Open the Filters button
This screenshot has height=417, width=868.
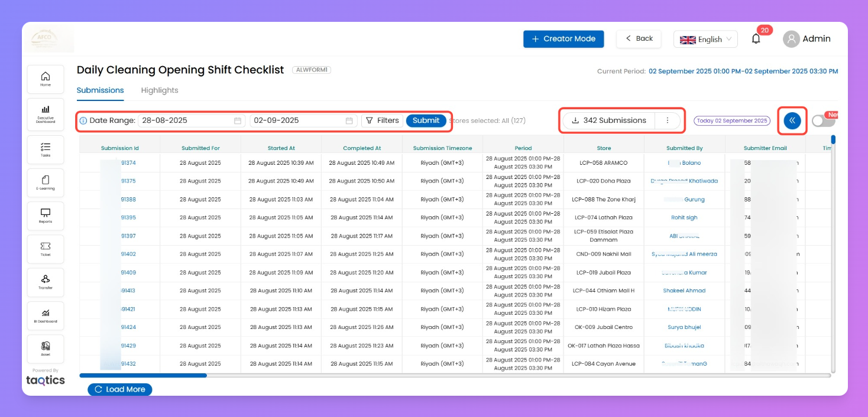pyautogui.click(x=382, y=120)
